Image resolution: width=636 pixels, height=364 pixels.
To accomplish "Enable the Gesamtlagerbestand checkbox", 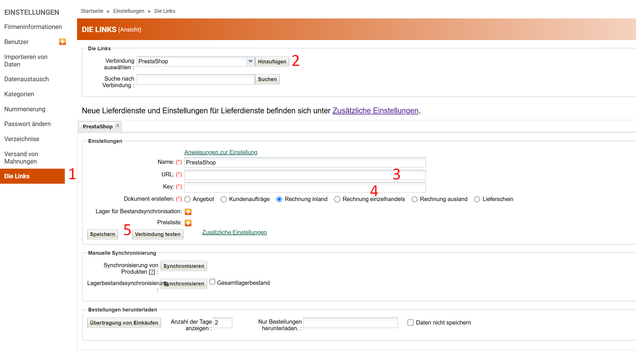I will [212, 282].
